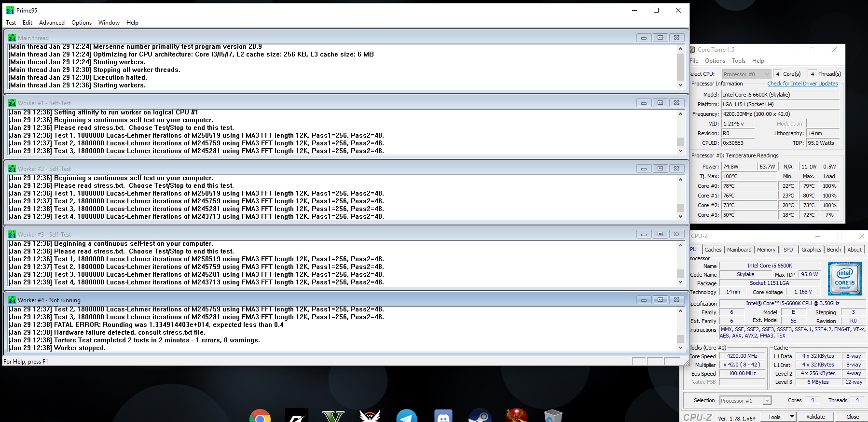Screen dimensions: 868x422
Task: Click the Tools button in CPU-Z
Action: click(x=774, y=417)
